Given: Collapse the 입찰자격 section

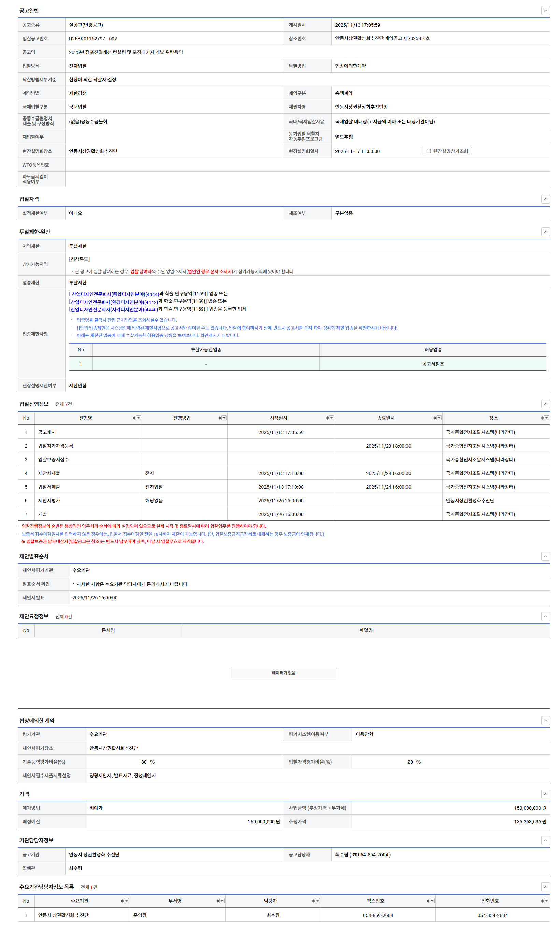Looking at the screenshot, I should tap(545, 199).
